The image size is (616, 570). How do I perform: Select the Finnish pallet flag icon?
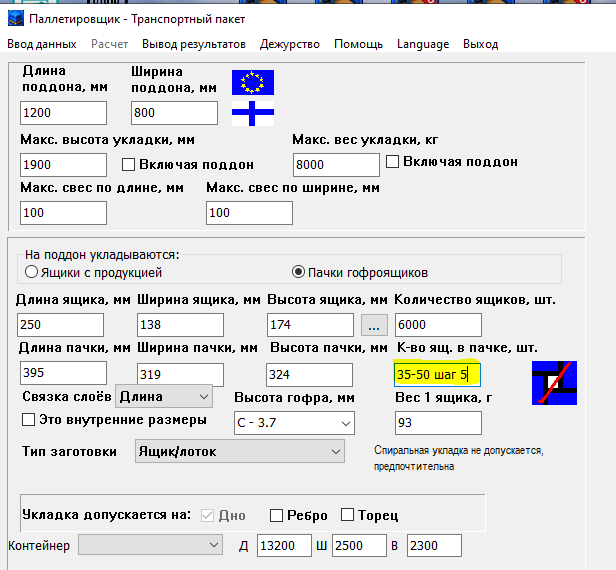[253, 113]
